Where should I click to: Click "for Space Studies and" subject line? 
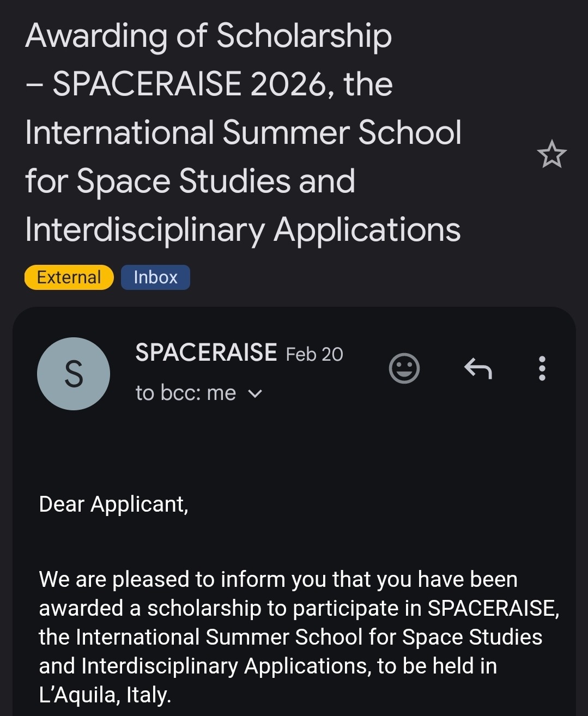190,181
